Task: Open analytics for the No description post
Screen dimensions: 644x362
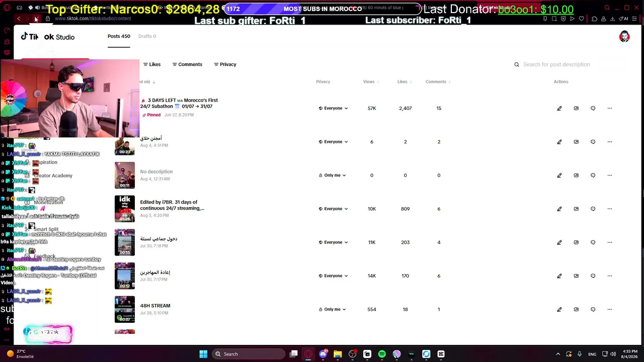Action: [576, 175]
